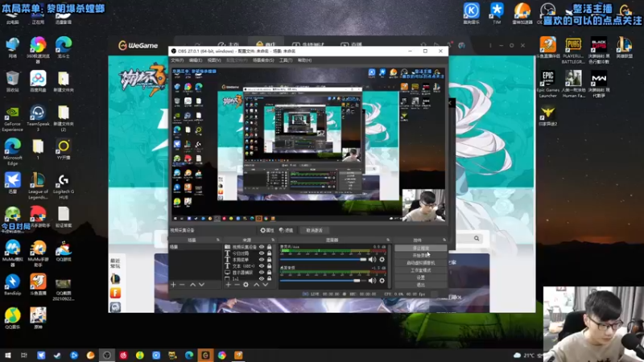The height and width of the screenshot is (362, 644).
Task: Remove selected scene with minus icon
Action: (183, 285)
